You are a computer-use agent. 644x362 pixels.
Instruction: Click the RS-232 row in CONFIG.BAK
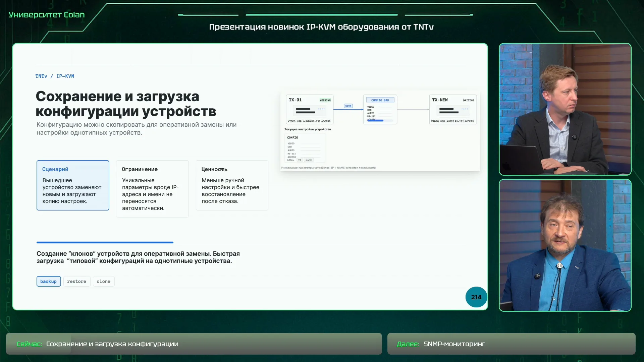[380, 116]
